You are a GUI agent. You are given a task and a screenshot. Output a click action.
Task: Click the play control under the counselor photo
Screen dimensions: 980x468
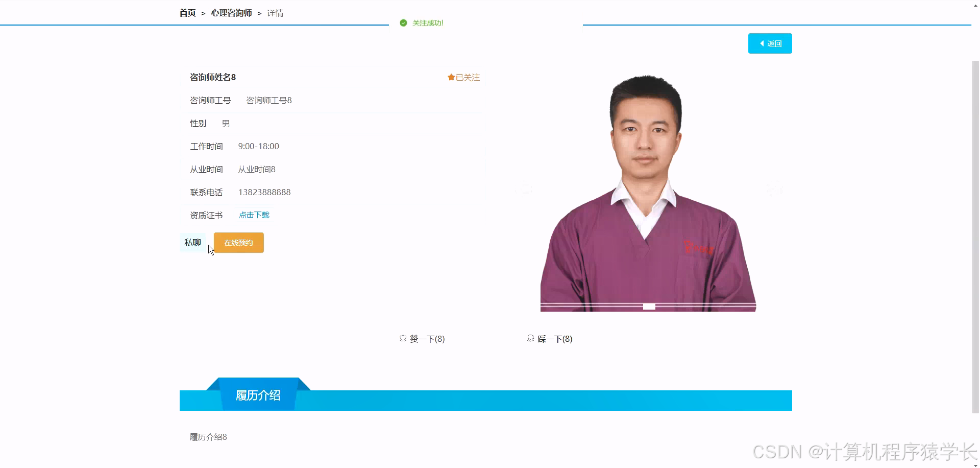click(649, 307)
